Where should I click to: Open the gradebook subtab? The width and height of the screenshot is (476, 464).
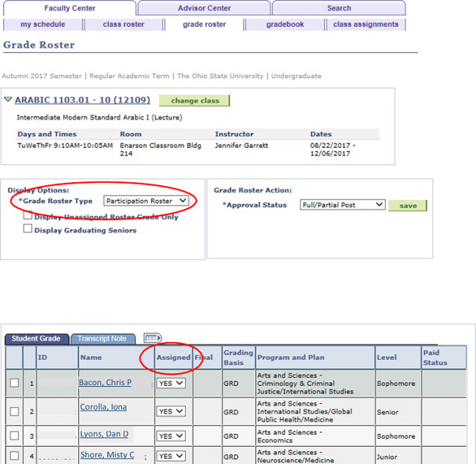285,25
